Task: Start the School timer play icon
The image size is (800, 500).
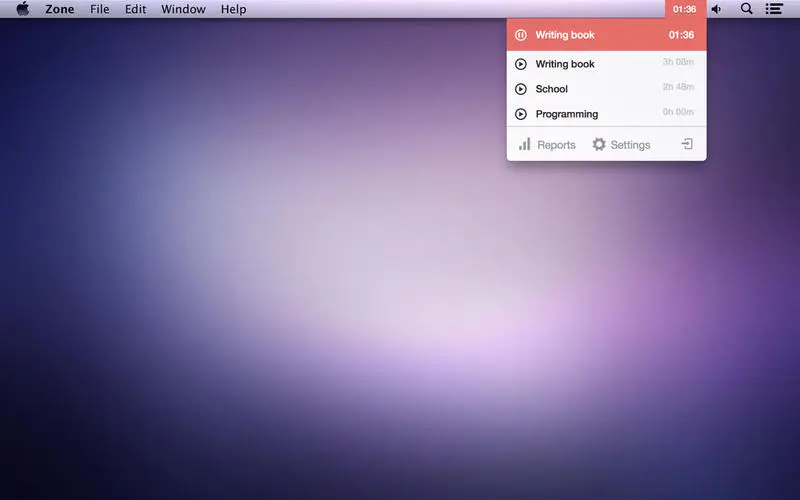Action: pyautogui.click(x=520, y=89)
